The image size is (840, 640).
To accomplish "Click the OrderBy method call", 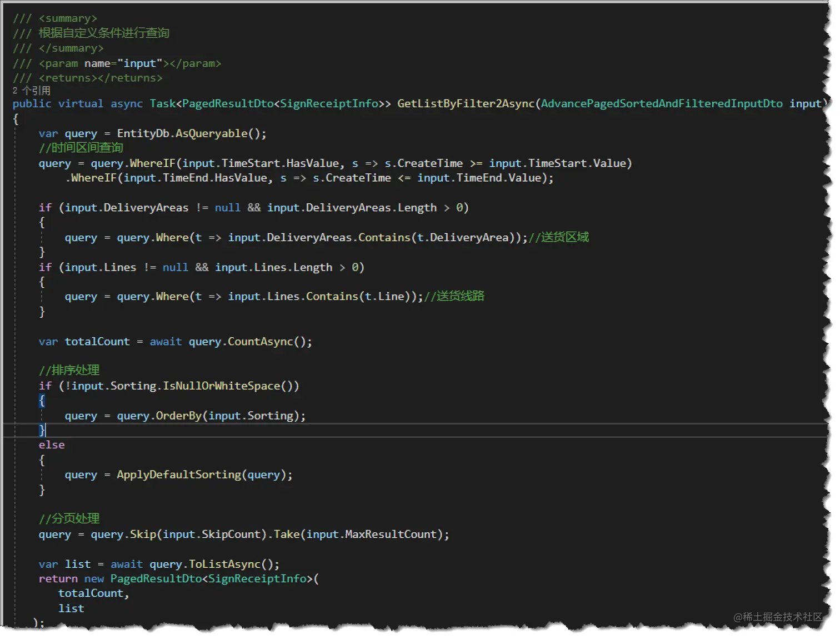I will point(178,416).
